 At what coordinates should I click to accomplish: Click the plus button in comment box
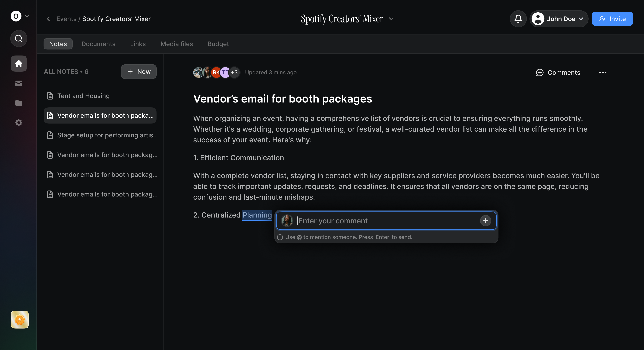486,221
